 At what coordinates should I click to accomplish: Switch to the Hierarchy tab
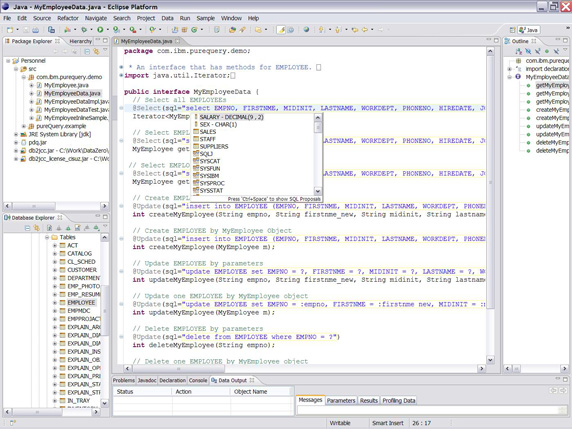click(x=81, y=41)
